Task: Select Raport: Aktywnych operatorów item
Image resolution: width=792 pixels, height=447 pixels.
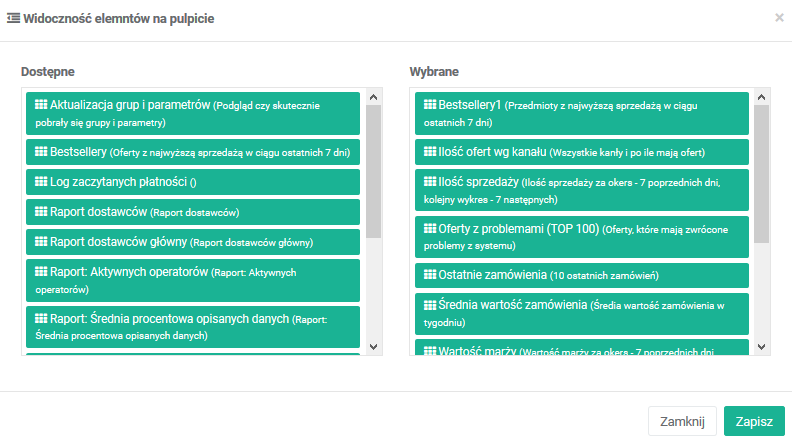Action: pyautogui.click(x=192, y=279)
